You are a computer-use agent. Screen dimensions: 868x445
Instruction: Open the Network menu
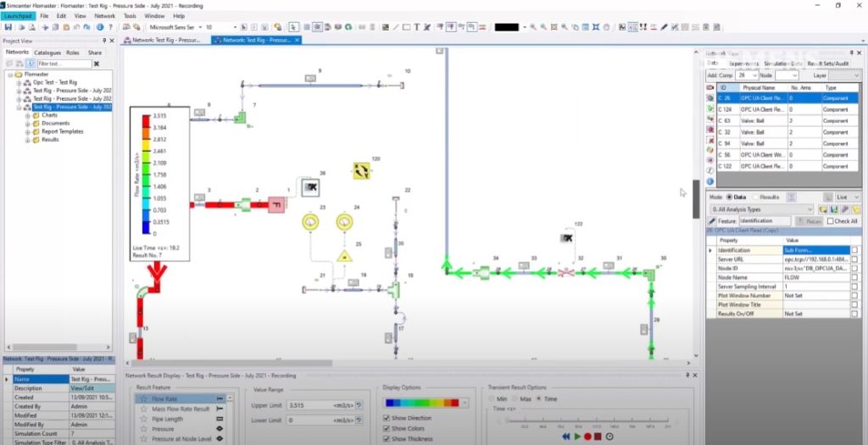(104, 15)
